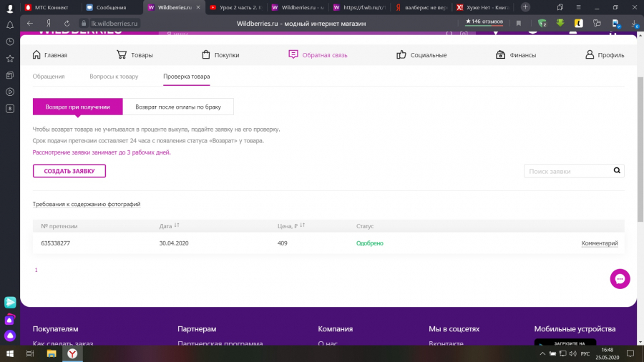Open the green shield extension icon
Screen dimensions: 644x362
[542, 24]
